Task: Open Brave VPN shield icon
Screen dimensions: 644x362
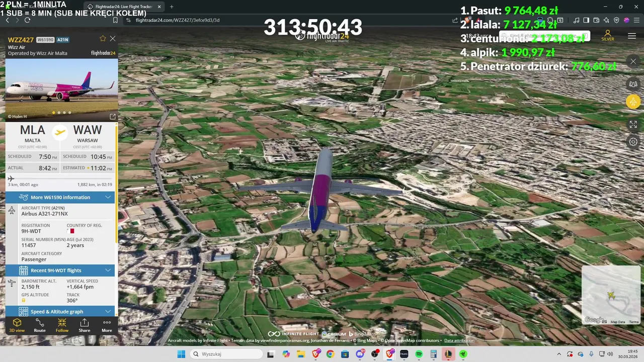Action: pos(616,20)
